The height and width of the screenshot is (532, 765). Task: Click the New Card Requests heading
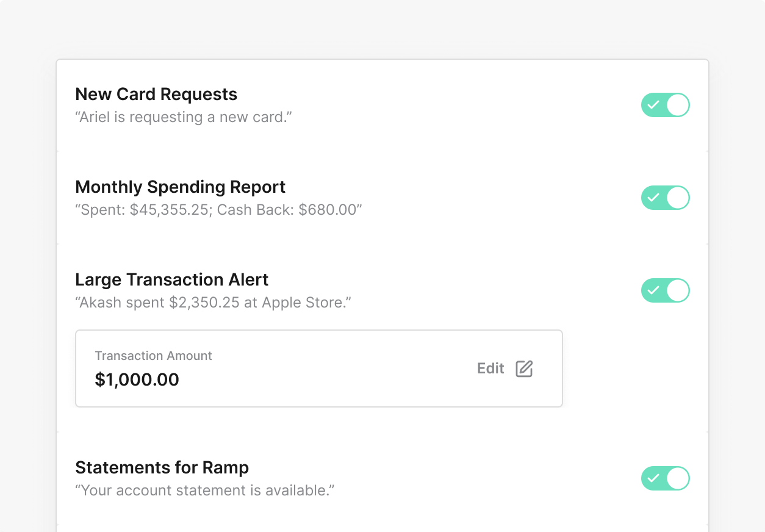tap(156, 94)
